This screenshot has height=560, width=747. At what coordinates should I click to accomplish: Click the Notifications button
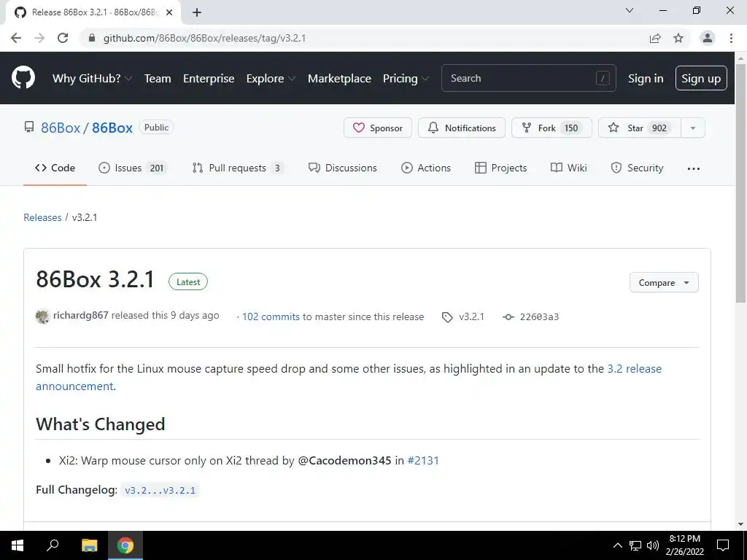click(462, 128)
